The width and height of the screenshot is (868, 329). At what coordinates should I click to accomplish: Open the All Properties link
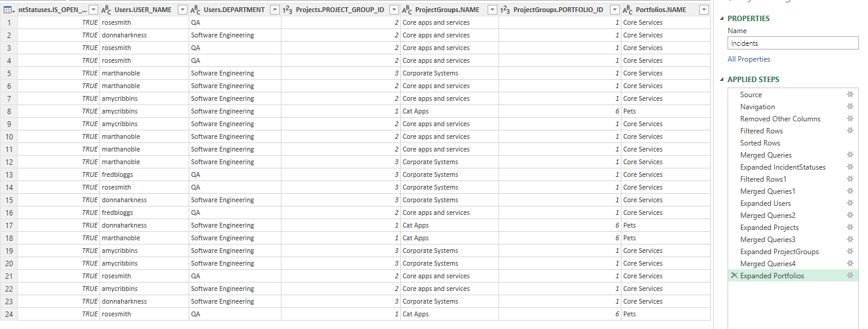tap(749, 59)
